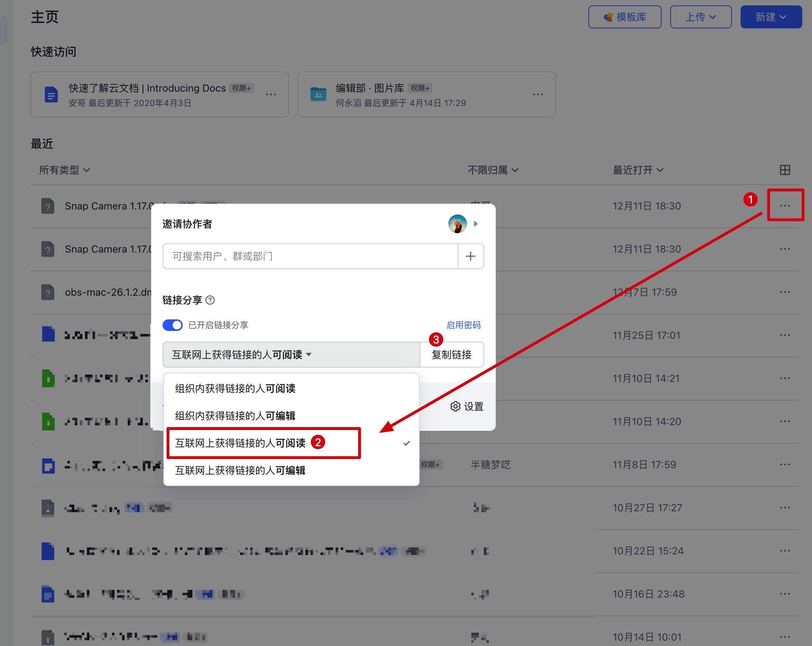Viewport: 812px width, 646px height.
Task: Select 组织内获得链接的人可阅读 option
Action: point(235,388)
